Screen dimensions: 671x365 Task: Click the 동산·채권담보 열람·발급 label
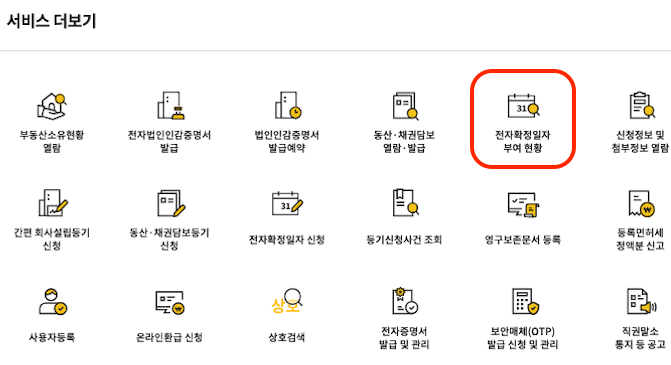click(404, 141)
